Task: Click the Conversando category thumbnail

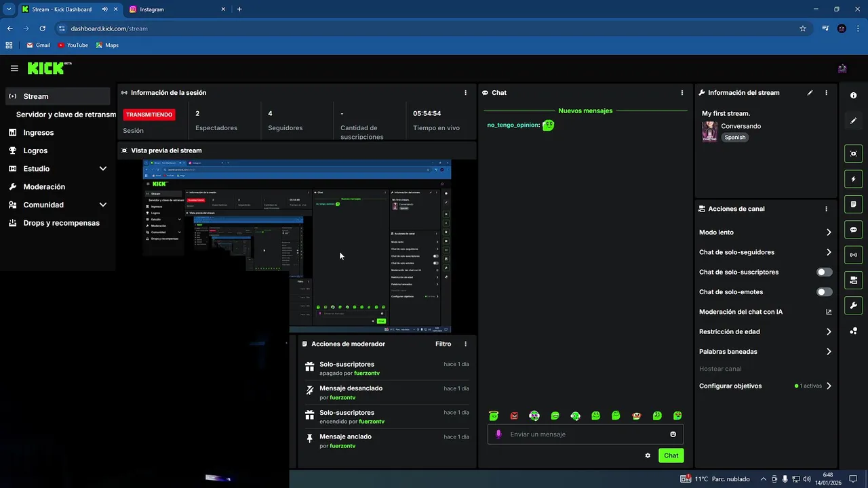Action: click(709, 131)
